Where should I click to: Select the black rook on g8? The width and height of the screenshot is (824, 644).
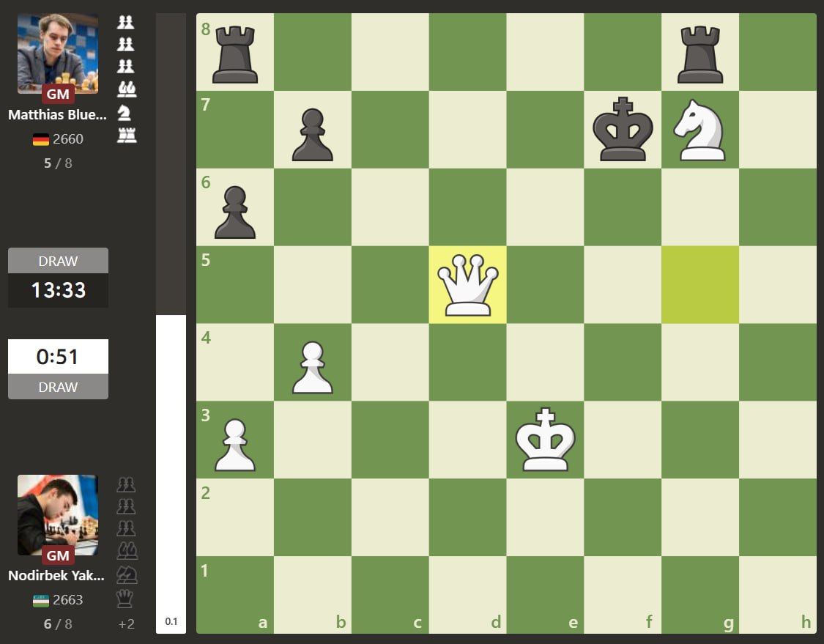(x=700, y=54)
